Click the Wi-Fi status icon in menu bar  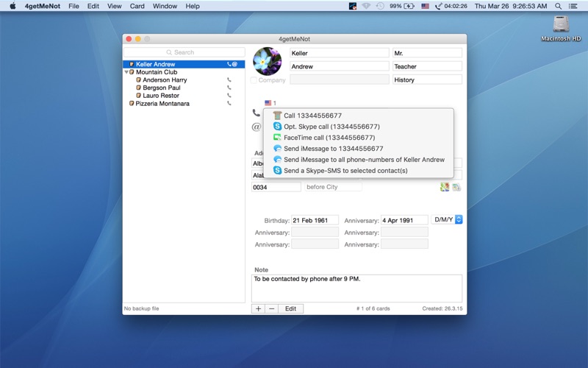[366, 6]
